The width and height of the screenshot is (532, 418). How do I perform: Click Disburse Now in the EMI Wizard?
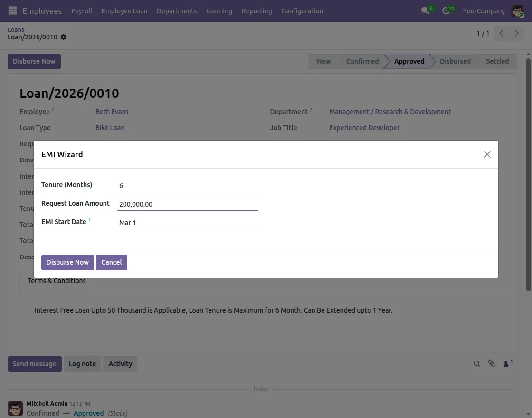[x=67, y=262]
